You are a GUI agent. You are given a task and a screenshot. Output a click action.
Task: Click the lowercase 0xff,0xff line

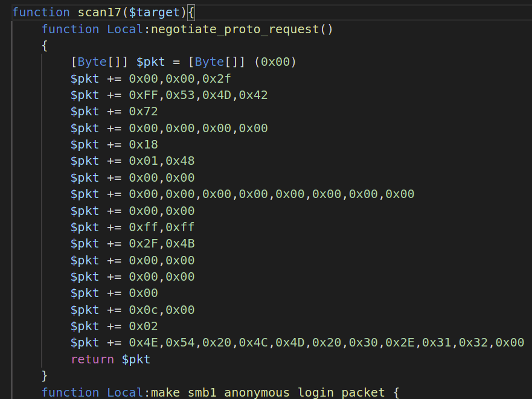coord(161,227)
